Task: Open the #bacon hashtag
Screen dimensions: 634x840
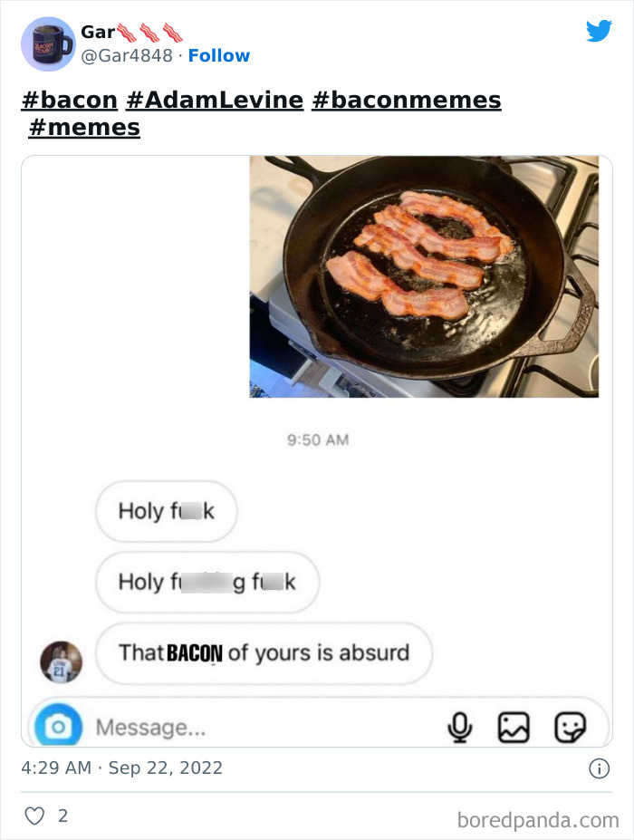Action: pos(68,100)
